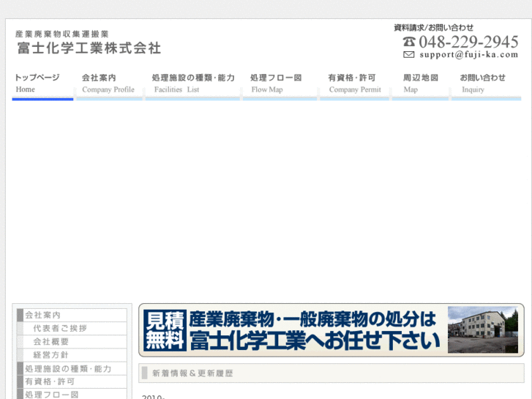Click the telephone icon beside phone number
The image size is (532, 399).
pos(409,42)
